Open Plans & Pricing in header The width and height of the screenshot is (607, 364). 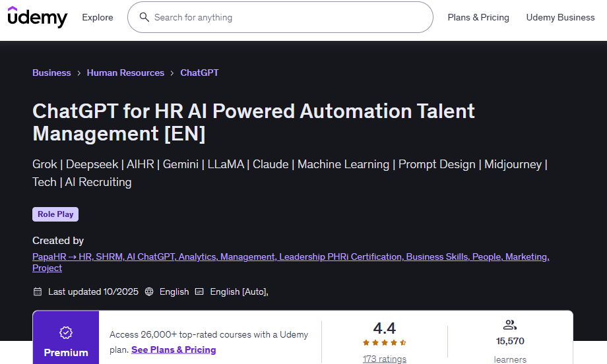tap(478, 17)
